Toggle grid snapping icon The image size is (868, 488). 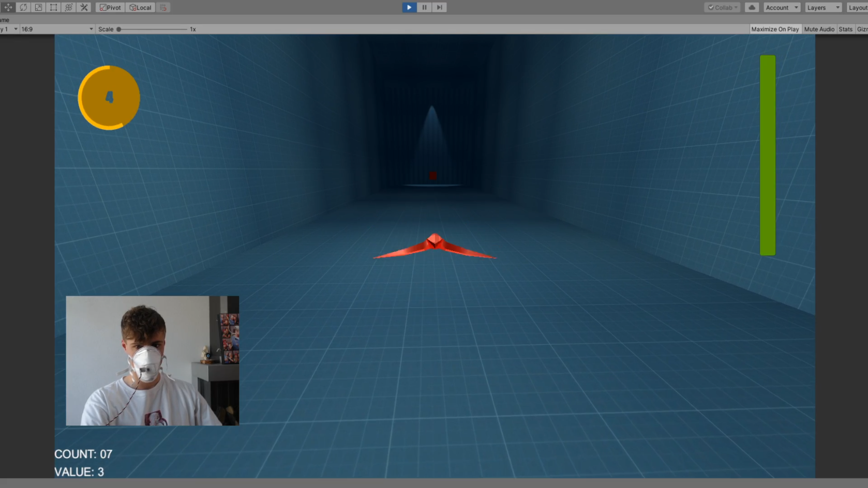[163, 7]
